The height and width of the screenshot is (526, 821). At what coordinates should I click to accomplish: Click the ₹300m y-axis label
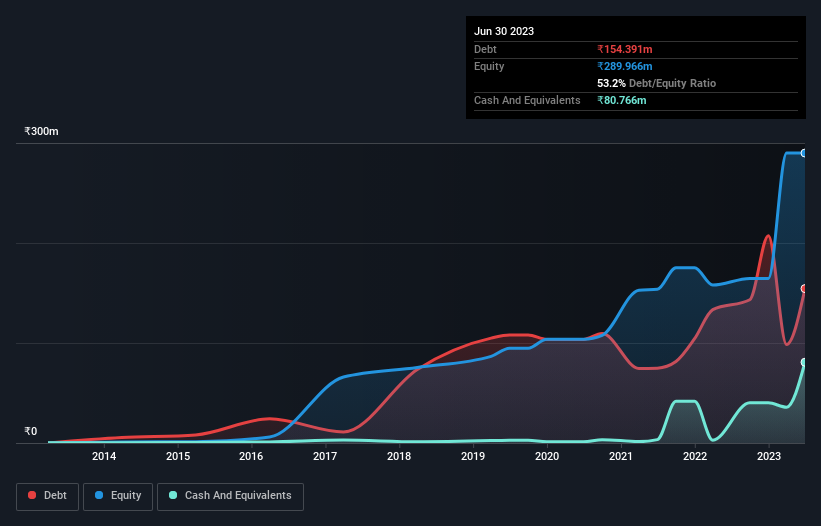pyautogui.click(x=41, y=131)
